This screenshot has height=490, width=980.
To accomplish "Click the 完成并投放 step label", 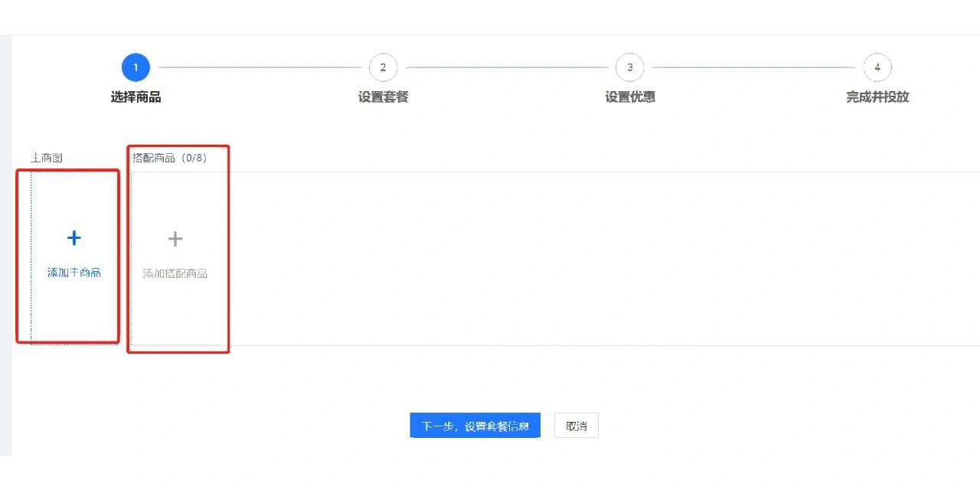I will [x=877, y=97].
